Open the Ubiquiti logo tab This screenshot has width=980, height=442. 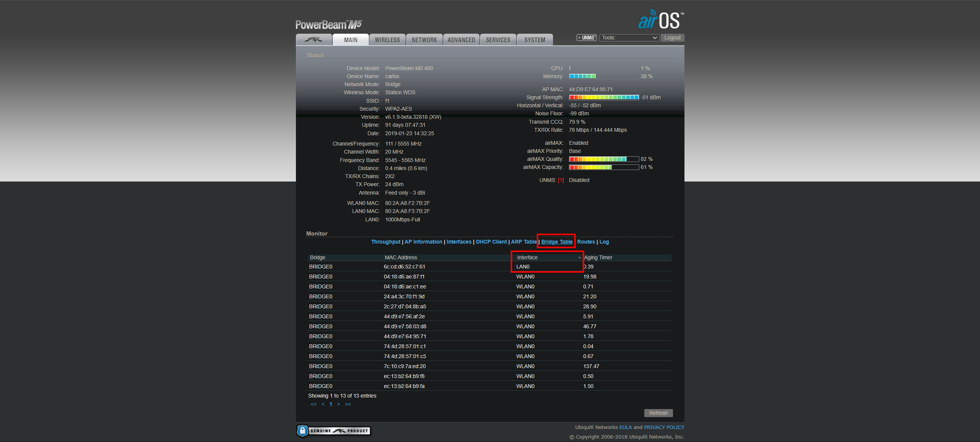point(314,39)
